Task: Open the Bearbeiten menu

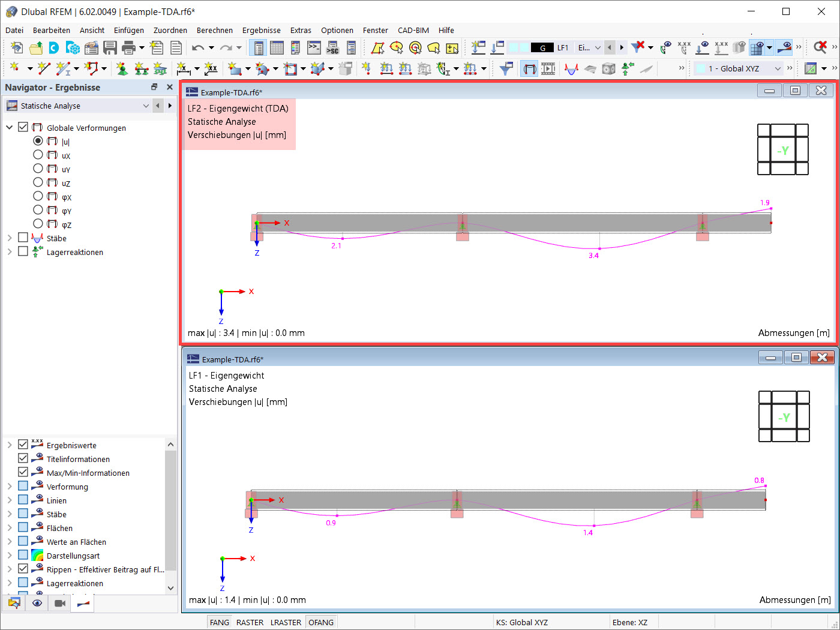Action: pyautogui.click(x=52, y=30)
